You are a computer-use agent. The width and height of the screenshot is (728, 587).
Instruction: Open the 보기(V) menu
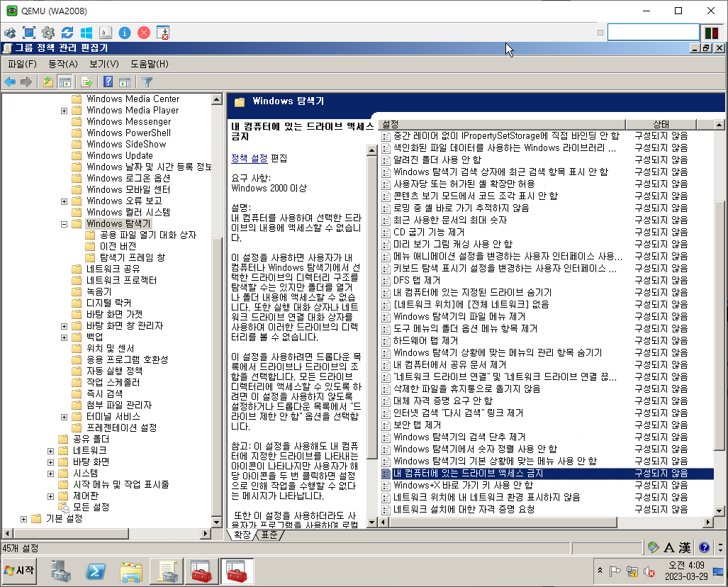coord(104,64)
